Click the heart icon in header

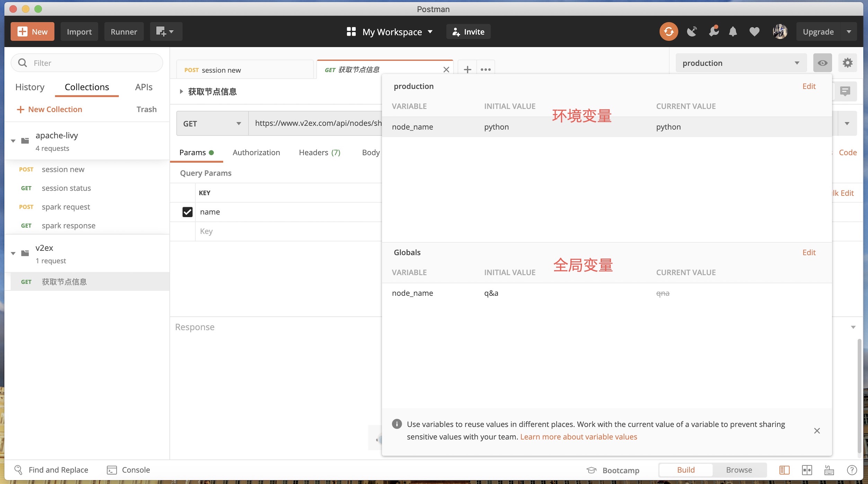754,32
